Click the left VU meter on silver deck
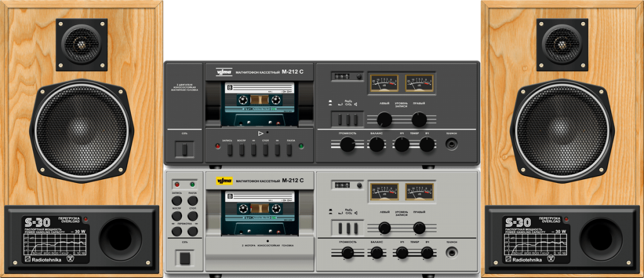Image resolution: width=644 pixels, height=278 pixels. pyautogui.click(x=385, y=192)
